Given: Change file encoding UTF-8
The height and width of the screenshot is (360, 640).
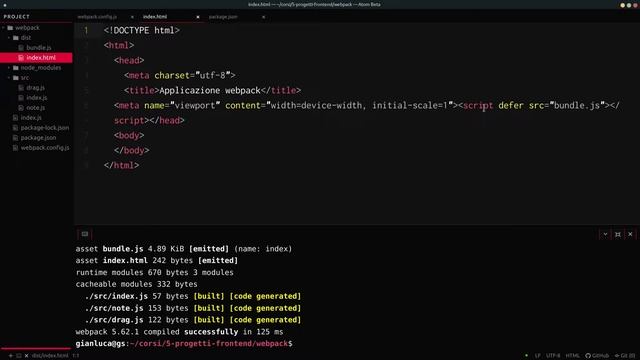Looking at the screenshot, I should pyautogui.click(x=553, y=356).
